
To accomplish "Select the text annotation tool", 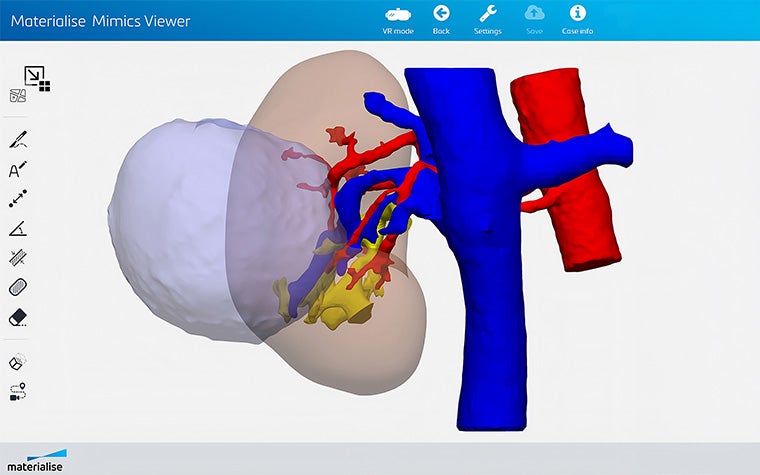I will [18, 169].
